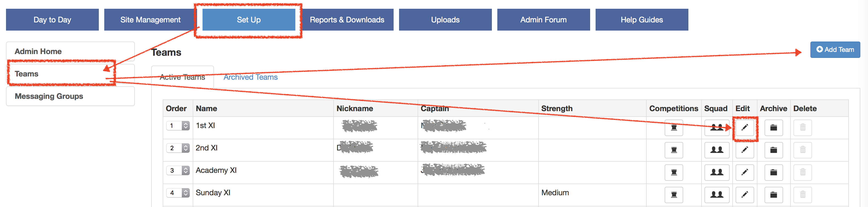Viewport: 868px width, 207px height.
Task: Archive the 2nd XI team
Action: pyautogui.click(x=773, y=150)
